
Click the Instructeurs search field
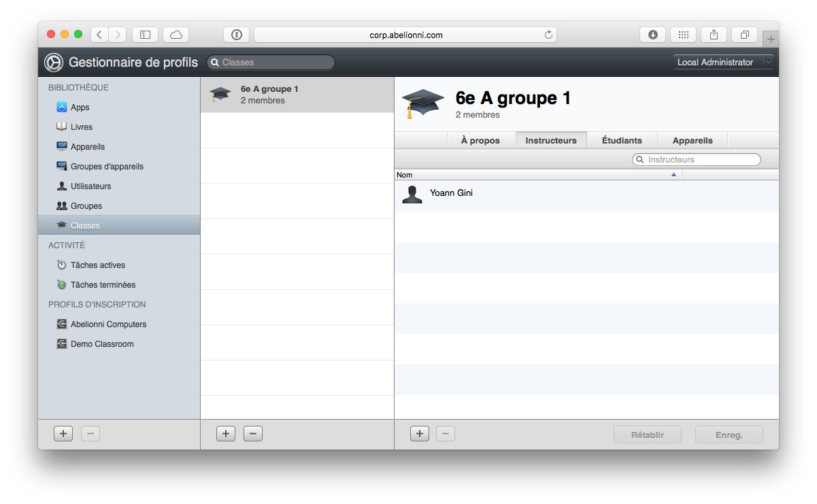click(701, 159)
